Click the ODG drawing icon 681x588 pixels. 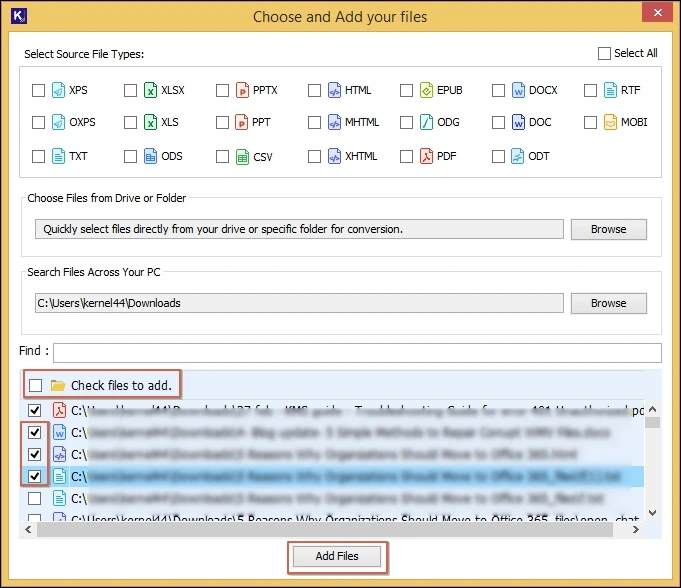(426, 122)
